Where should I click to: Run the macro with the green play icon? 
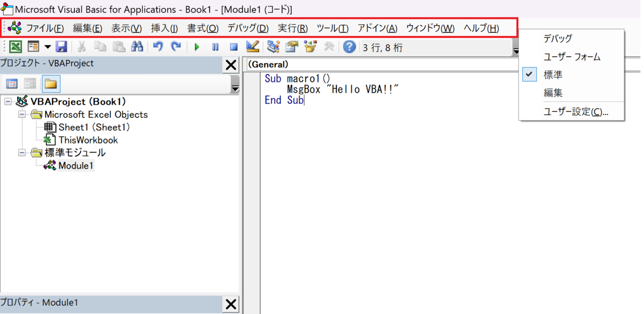tap(197, 47)
